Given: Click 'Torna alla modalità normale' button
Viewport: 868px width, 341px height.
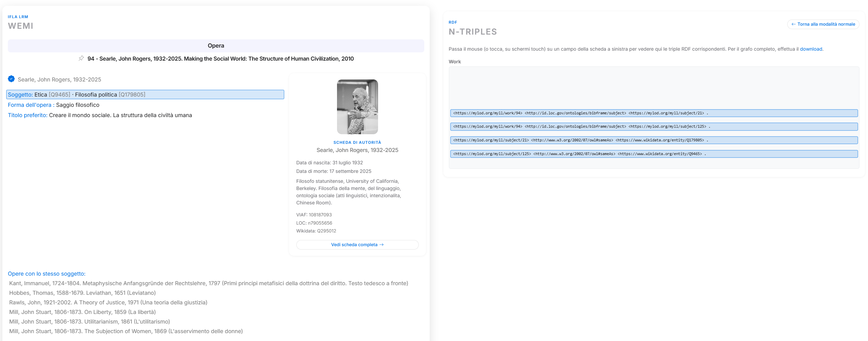Looking at the screenshot, I should coord(823,24).
